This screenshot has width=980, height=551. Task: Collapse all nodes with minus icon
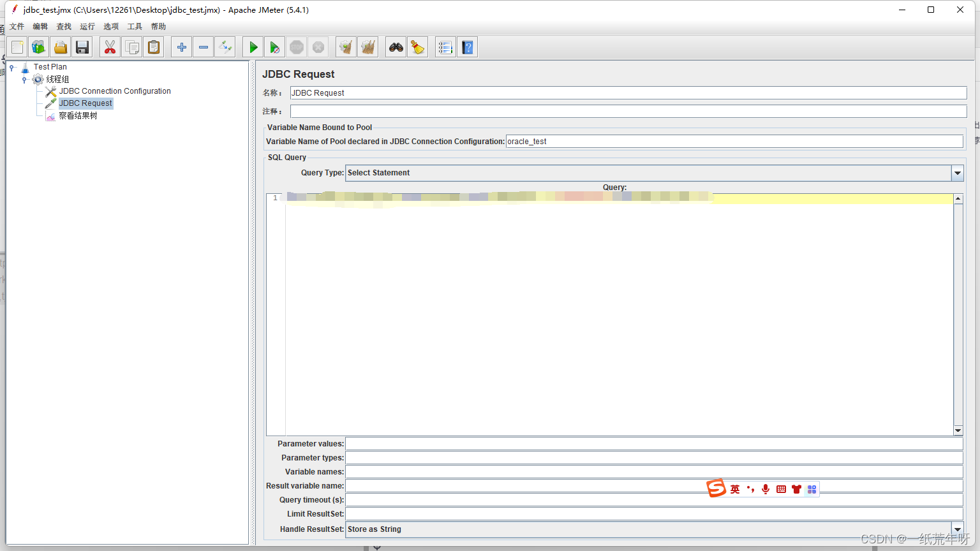click(x=204, y=47)
